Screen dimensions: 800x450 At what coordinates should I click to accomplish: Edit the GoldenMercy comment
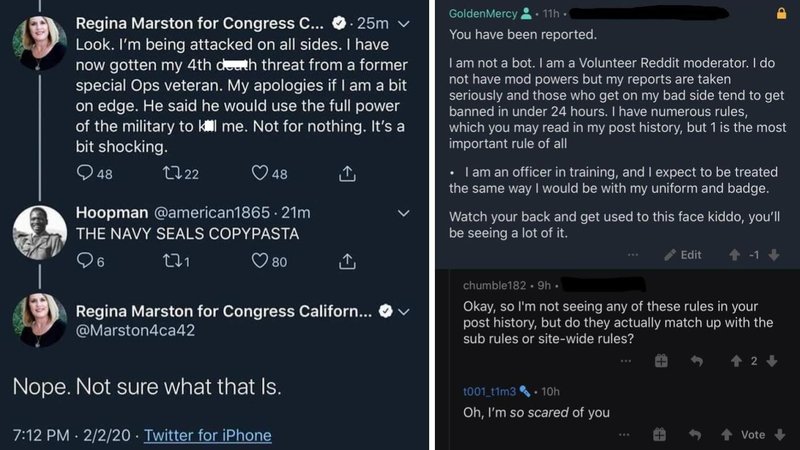tap(683, 255)
